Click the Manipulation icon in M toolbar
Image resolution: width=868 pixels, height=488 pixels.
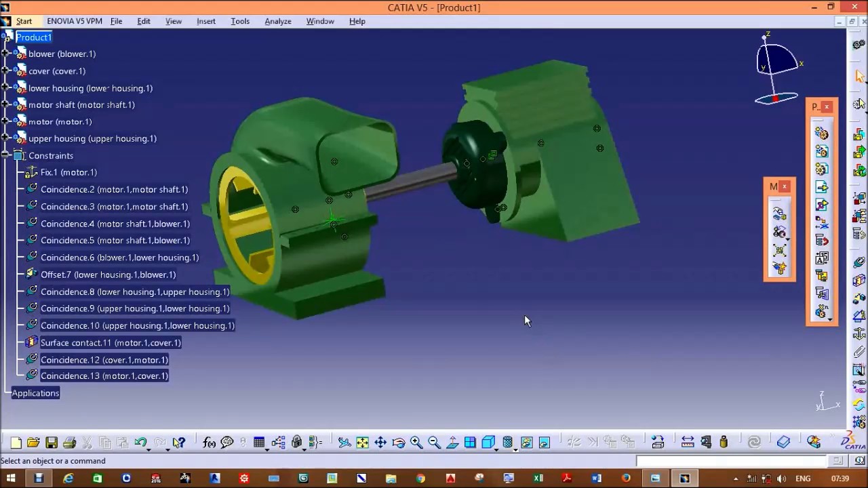[779, 215]
